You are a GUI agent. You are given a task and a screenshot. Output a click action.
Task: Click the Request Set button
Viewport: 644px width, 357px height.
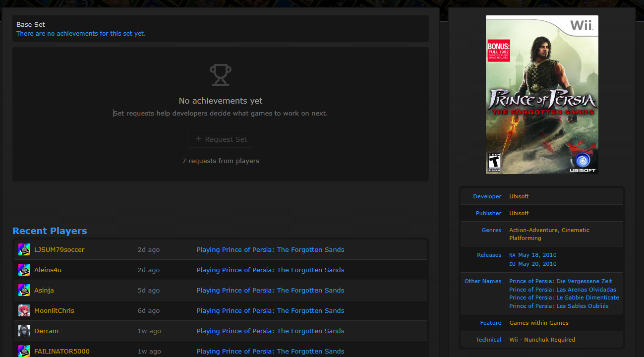tap(221, 139)
